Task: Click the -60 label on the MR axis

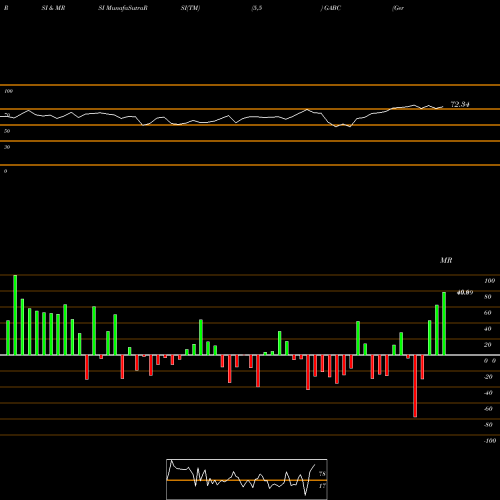Action: (x=488, y=409)
